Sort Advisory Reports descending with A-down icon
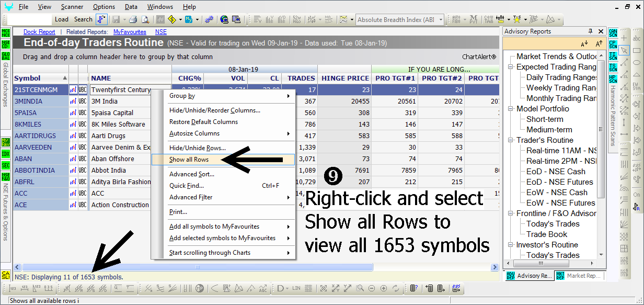Screen dimensions: 644x305 point(584,43)
